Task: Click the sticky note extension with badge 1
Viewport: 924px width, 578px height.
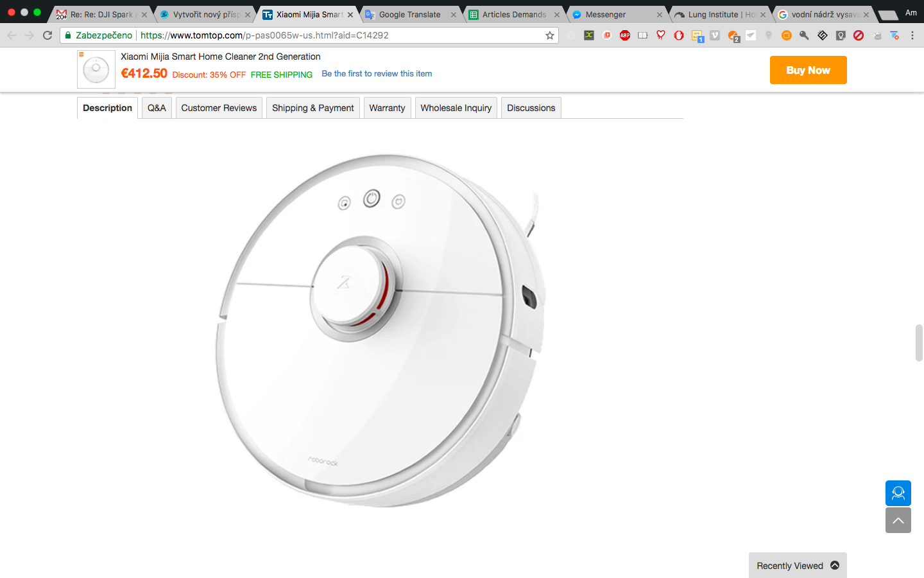Action: 697,35
